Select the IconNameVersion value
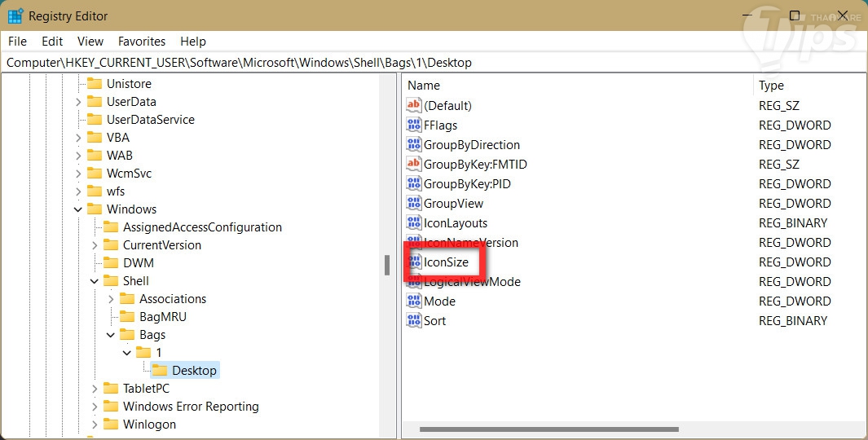 471,243
